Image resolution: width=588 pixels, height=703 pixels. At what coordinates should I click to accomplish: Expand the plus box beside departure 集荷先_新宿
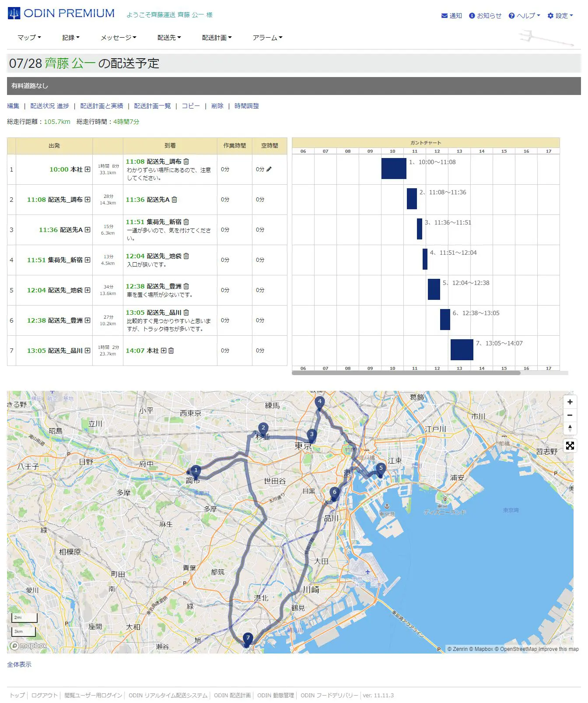pyautogui.click(x=87, y=260)
